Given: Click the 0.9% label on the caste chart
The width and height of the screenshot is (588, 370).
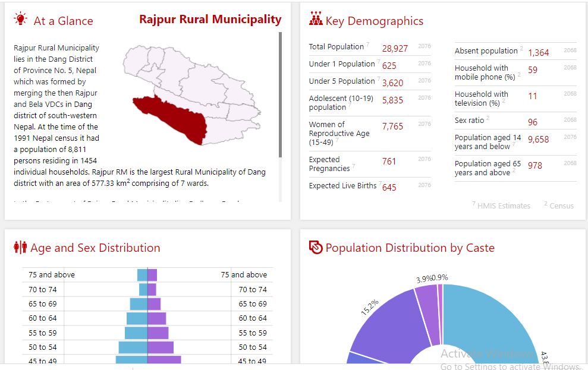Looking at the screenshot, I should click(440, 277).
